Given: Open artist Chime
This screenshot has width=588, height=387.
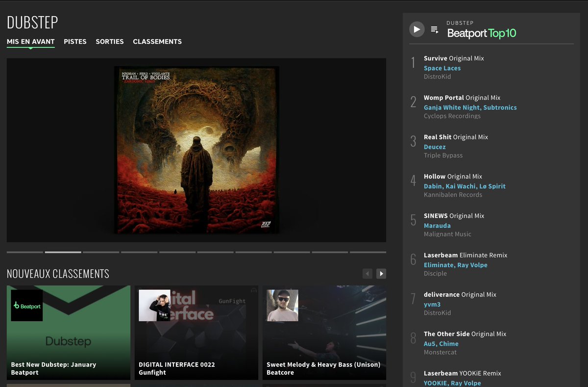Looking at the screenshot, I should [449, 344].
